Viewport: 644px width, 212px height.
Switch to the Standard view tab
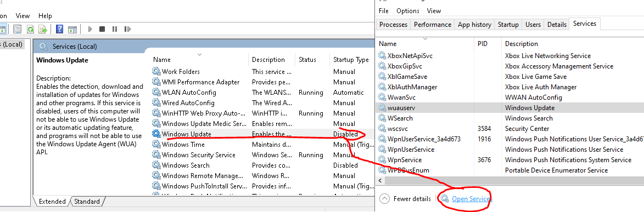pos(87,202)
